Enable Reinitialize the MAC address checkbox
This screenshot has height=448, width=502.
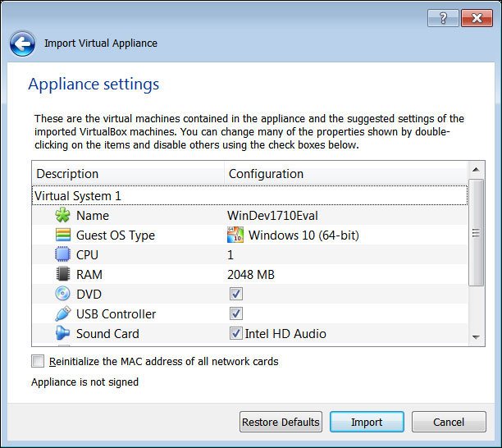tap(38, 361)
